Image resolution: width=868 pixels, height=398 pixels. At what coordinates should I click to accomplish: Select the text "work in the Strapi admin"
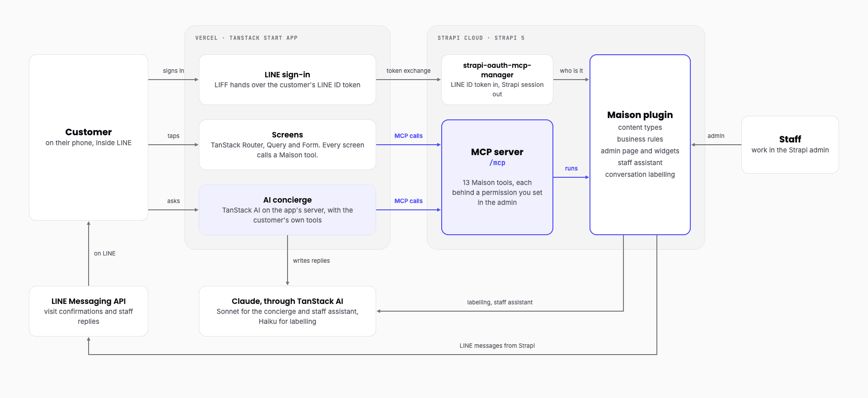(790, 150)
